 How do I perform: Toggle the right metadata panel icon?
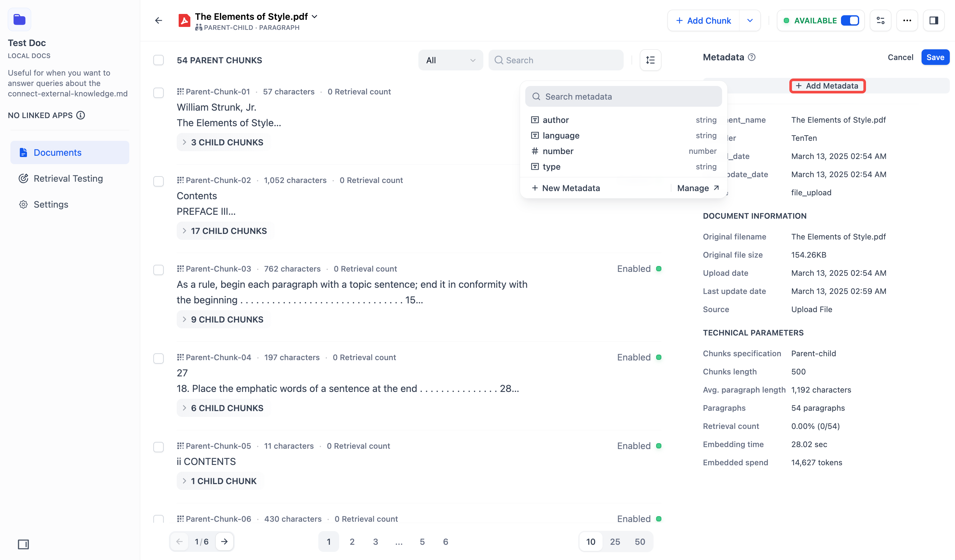934,20
